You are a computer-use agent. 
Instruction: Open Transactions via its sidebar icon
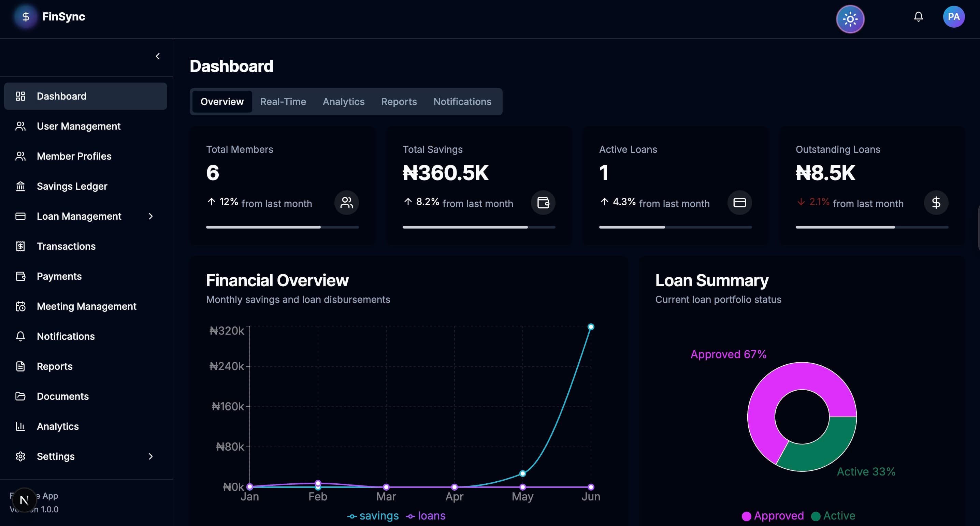20,246
